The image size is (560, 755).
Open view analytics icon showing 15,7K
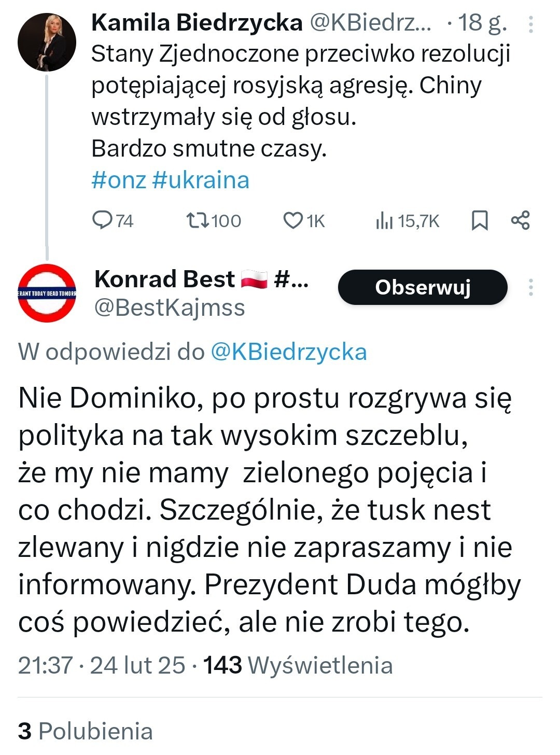384,220
